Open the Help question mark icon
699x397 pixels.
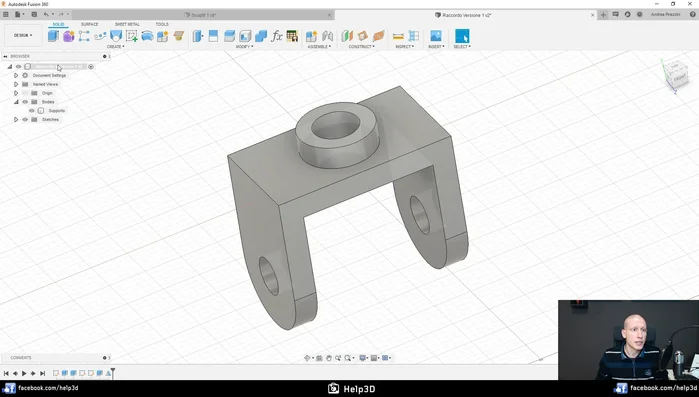click(693, 14)
